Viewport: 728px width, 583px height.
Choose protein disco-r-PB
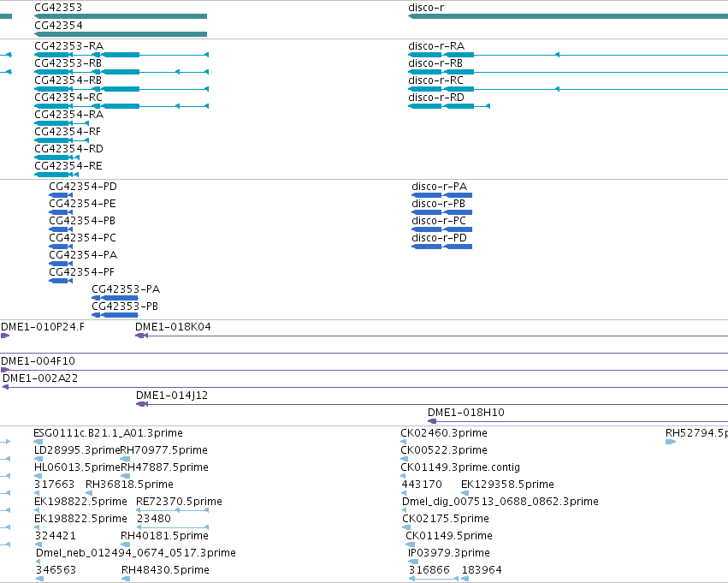(441, 212)
